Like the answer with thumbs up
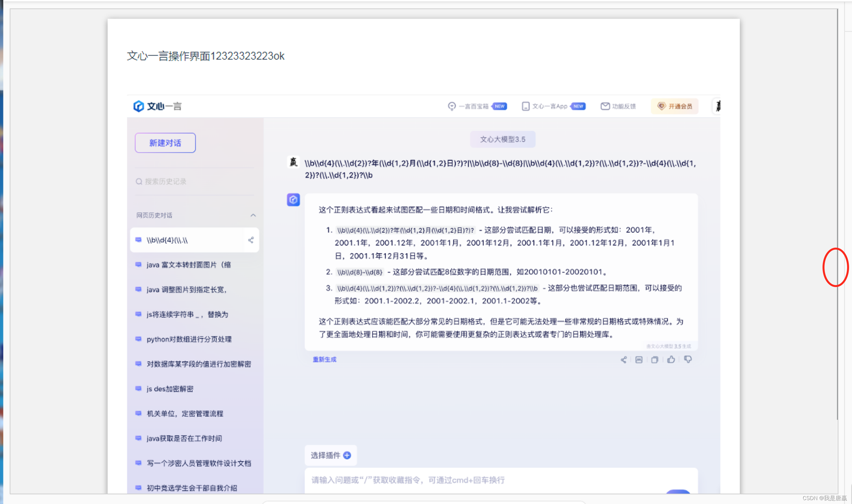Screen dimensions: 852x504 pyautogui.click(x=671, y=359)
